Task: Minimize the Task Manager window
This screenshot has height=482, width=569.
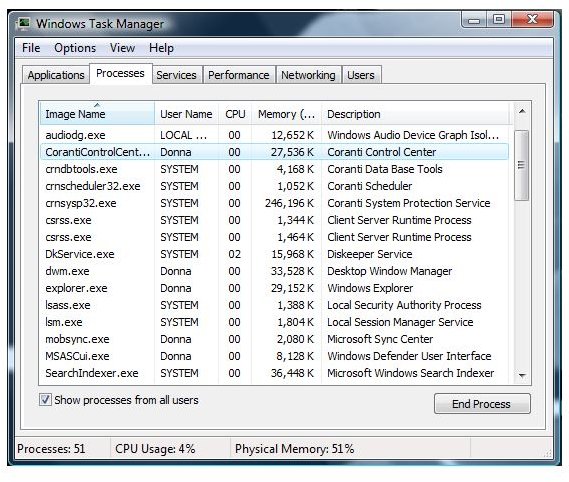Action: pos(474,20)
